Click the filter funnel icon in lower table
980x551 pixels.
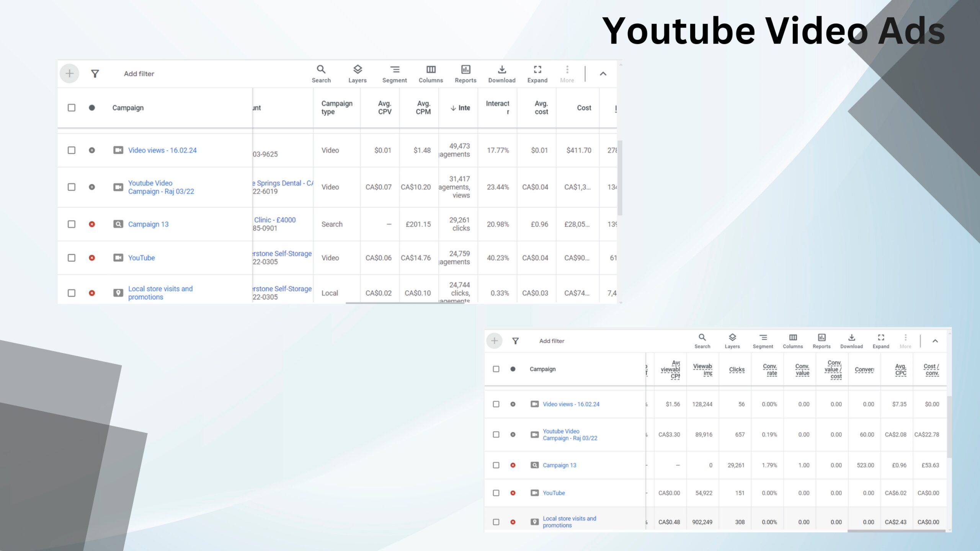(x=515, y=341)
